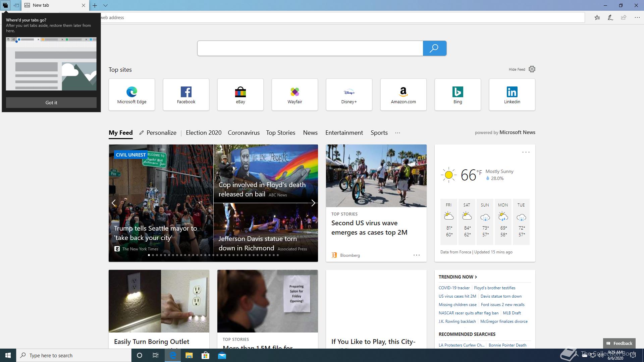Viewport: 644px width, 362px height.
Task: Switch to Top Stories tab
Action: coord(281,133)
